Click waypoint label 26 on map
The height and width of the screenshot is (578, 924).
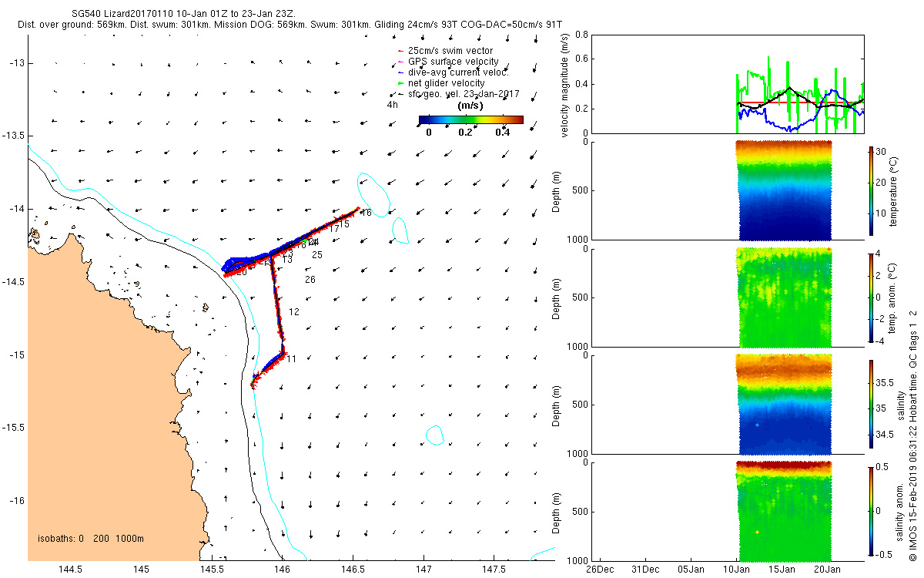click(x=310, y=279)
